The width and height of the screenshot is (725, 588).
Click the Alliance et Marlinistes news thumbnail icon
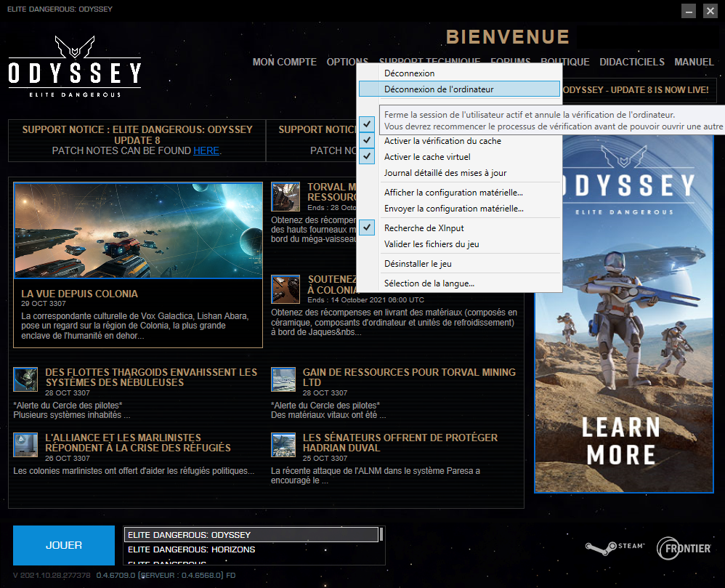tap(25, 445)
